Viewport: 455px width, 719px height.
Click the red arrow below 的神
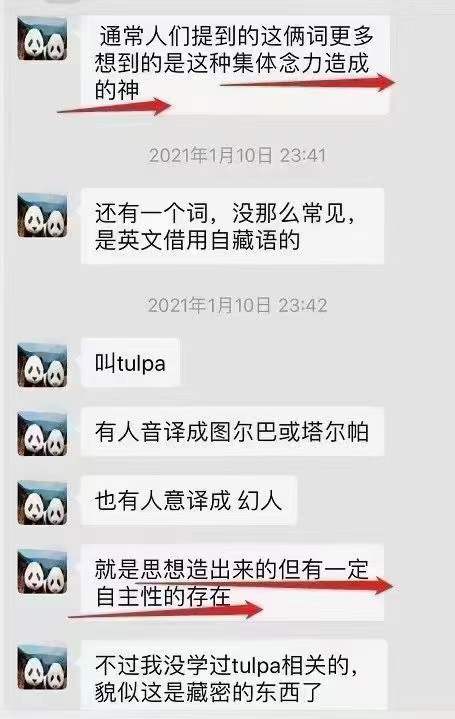tap(114, 107)
